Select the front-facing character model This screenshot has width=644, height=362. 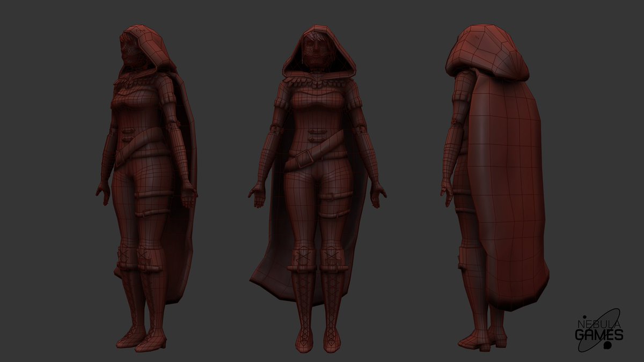pyautogui.click(x=314, y=161)
